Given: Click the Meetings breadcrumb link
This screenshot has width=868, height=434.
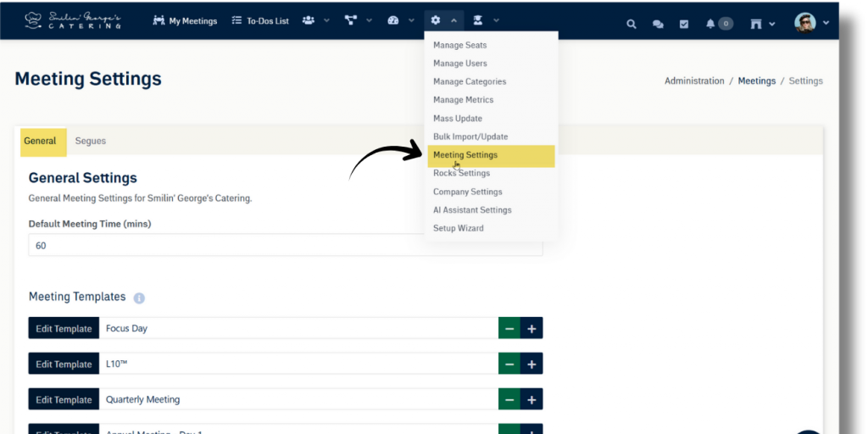Looking at the screenshot, I should [x=756, y=81].
